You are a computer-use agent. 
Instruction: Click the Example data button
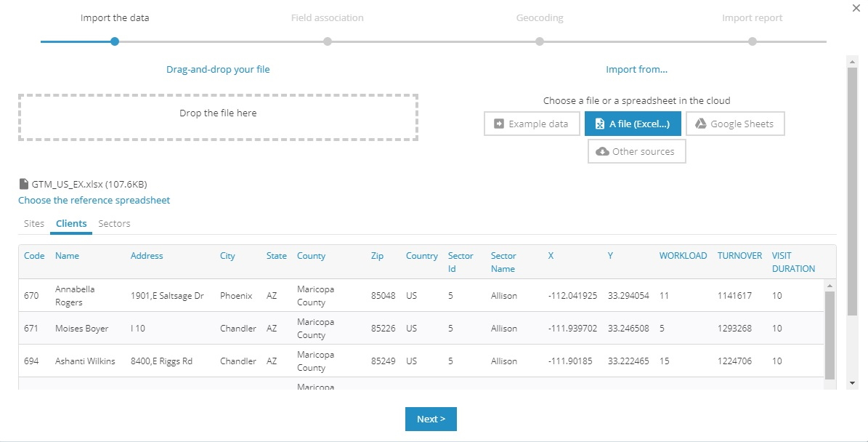(531, 124)
